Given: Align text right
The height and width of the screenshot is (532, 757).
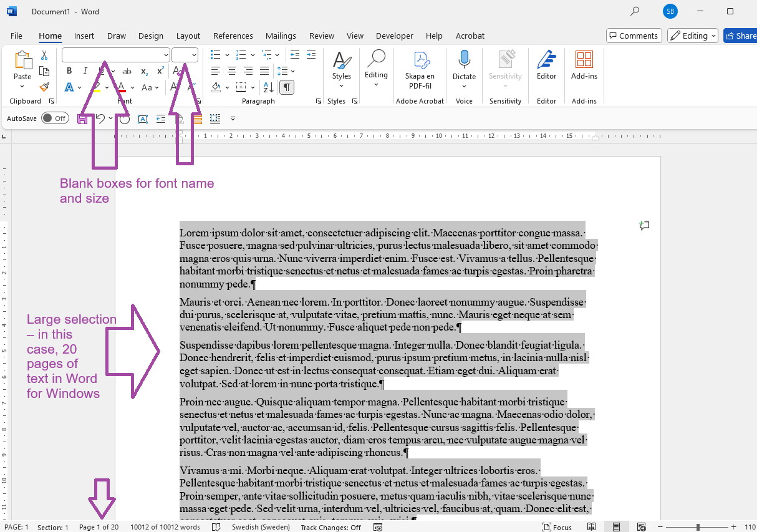Looking at the screenshot, I should point(248,71).
